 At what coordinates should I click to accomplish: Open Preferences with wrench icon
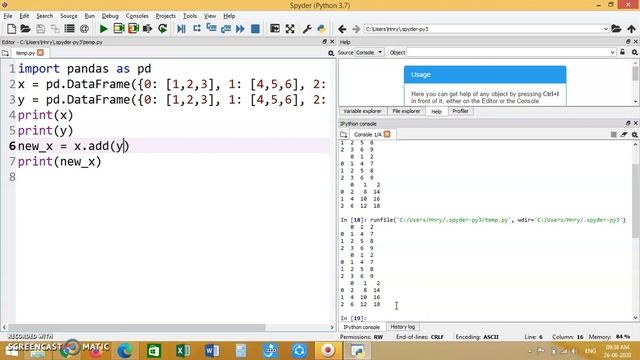pos(307,29)
